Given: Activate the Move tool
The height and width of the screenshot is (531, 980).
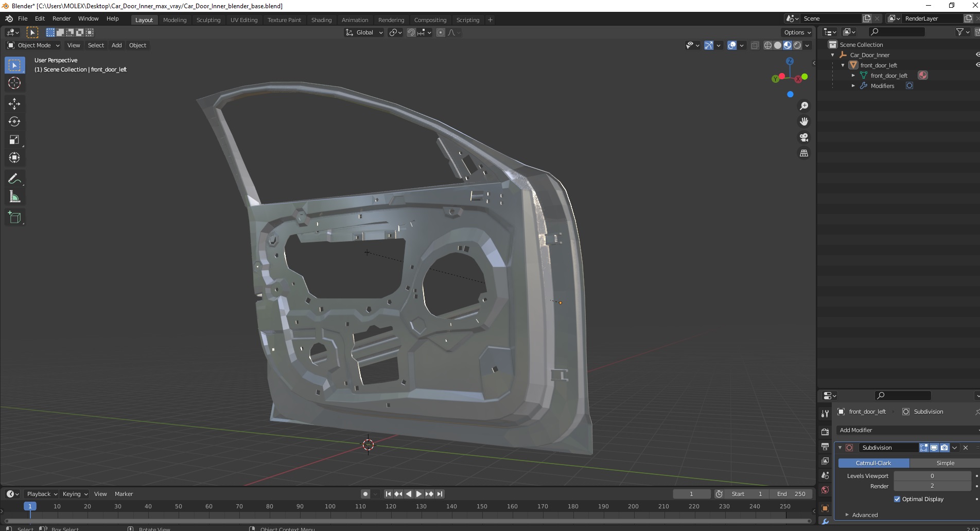Looking at the screenshot, I should [14, 103].
